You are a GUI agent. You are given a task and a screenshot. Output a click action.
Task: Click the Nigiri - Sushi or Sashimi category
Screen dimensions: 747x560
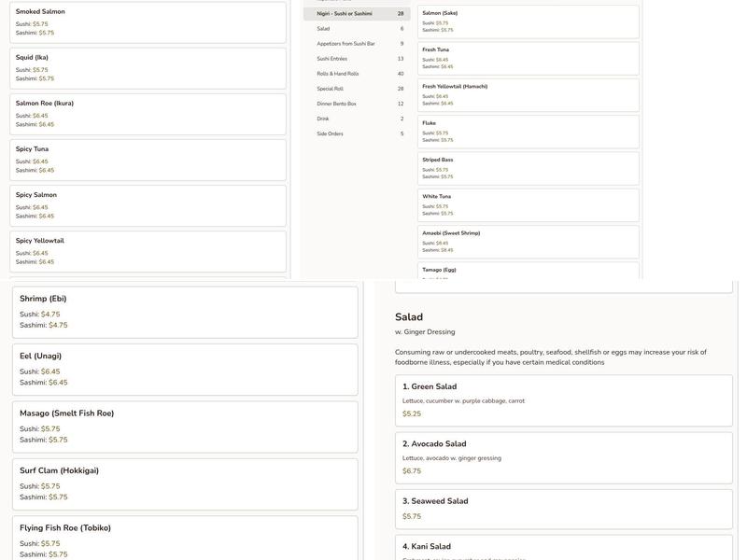pos(357,14)
